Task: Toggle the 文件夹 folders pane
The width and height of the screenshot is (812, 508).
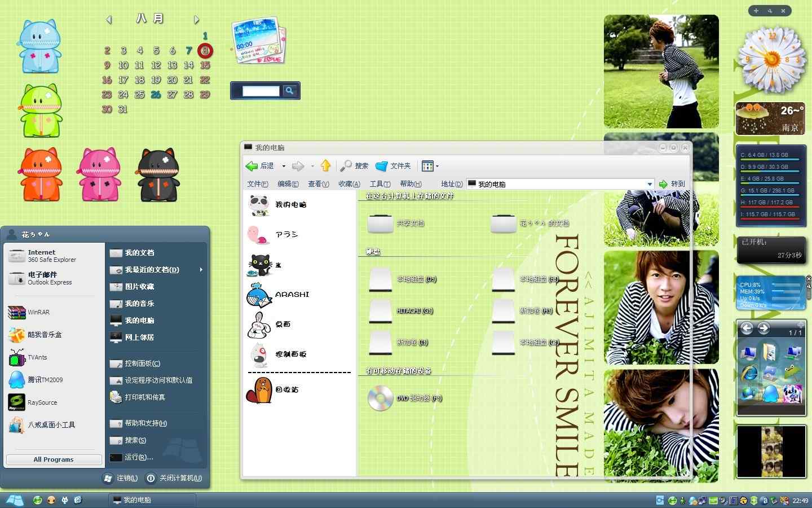Action: [393, 166]
